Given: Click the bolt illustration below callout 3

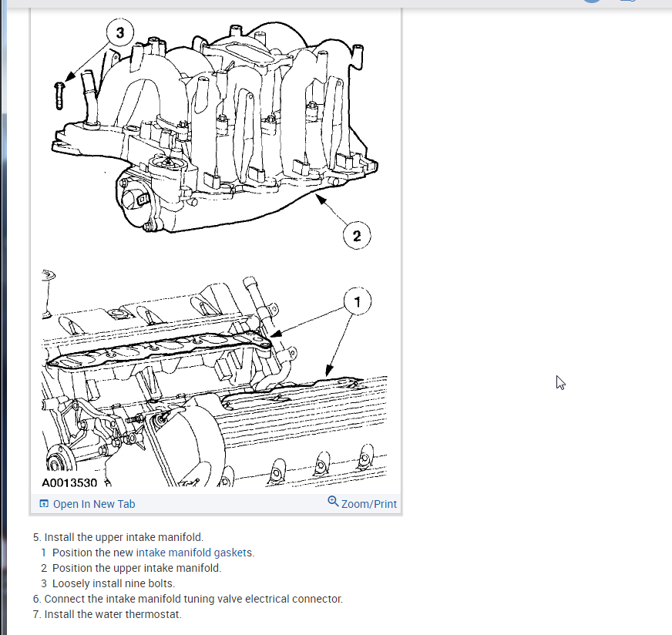Looking at the screenshot, I should [59, 96].
